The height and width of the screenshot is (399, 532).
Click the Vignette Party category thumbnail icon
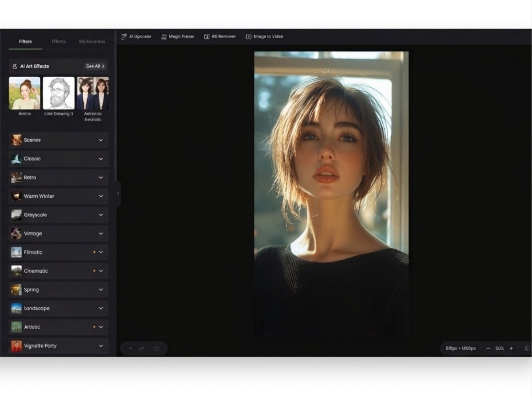16,346
